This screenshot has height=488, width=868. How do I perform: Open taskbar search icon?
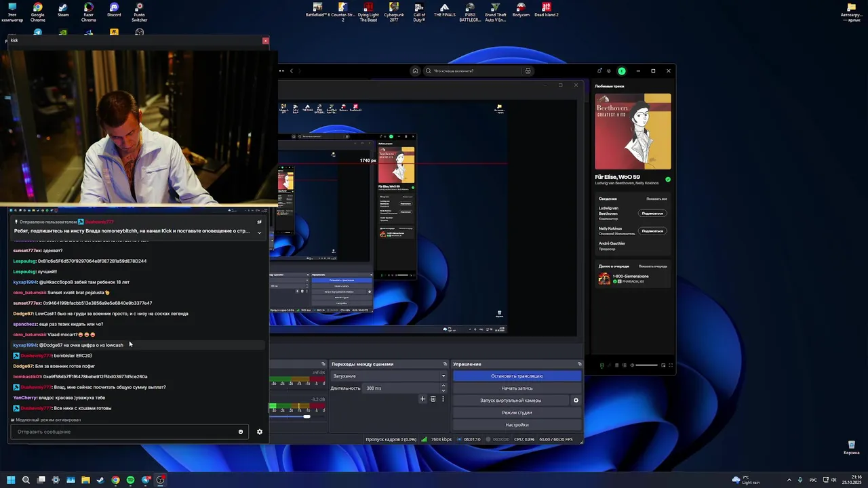(26, 480)
